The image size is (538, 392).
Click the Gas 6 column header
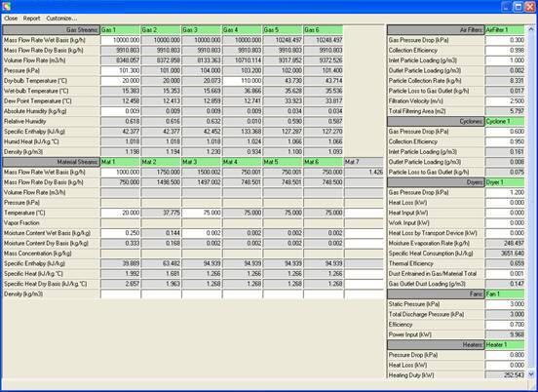click(324, 30)
